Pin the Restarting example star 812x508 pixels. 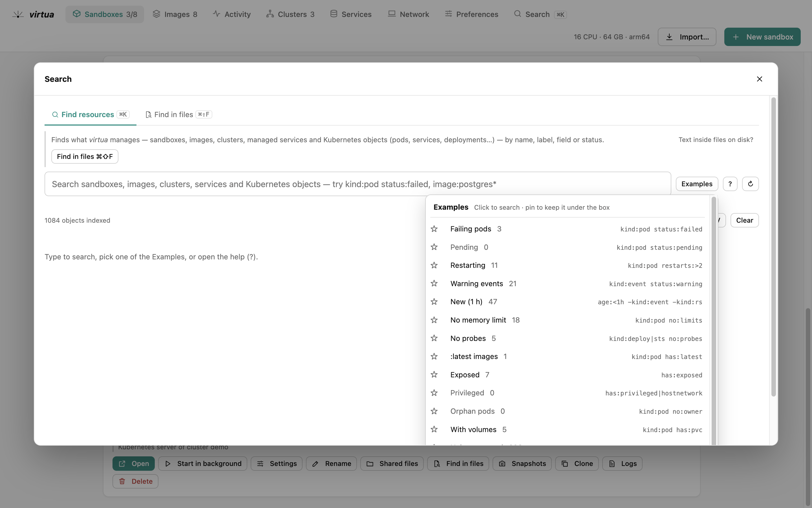pos(434,265)
